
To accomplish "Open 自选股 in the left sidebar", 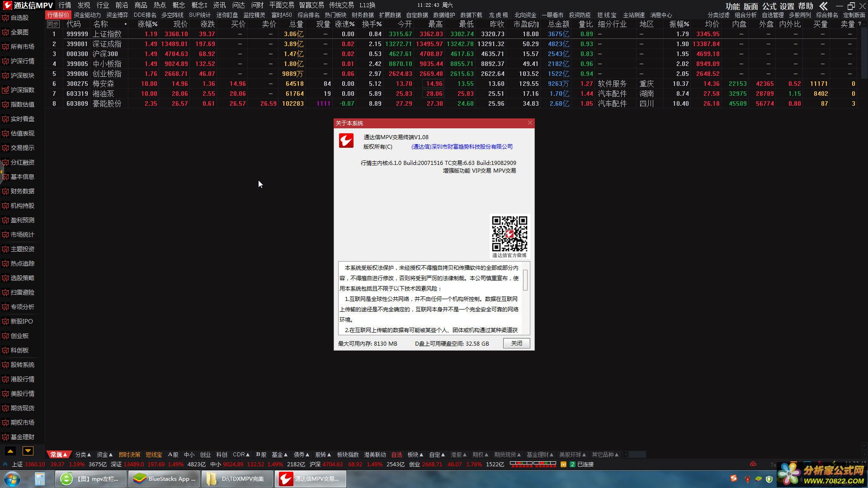I will point(19,18).
